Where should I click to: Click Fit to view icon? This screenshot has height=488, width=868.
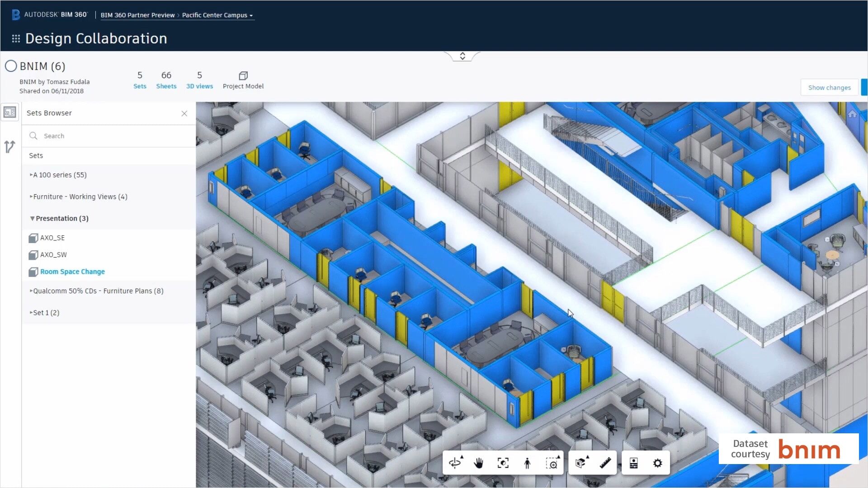(503, 463)
